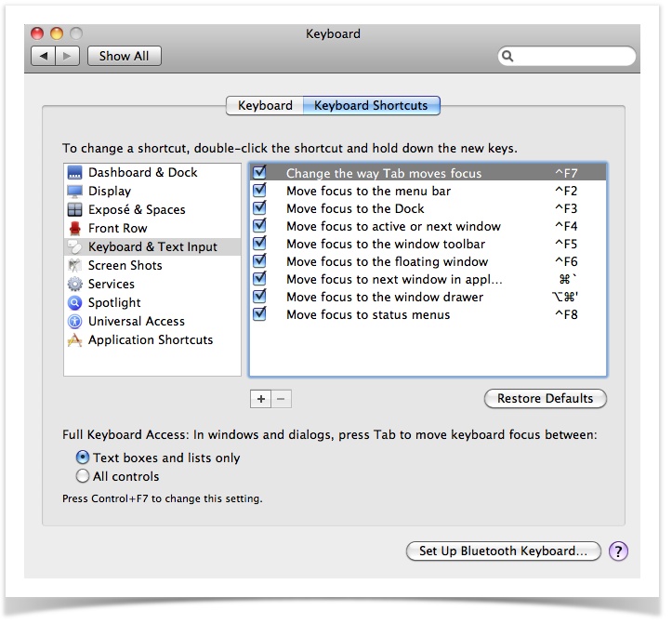Go back with the left arrow button
The width and height of the screenshot is (672, 624).
coord(44,56)
